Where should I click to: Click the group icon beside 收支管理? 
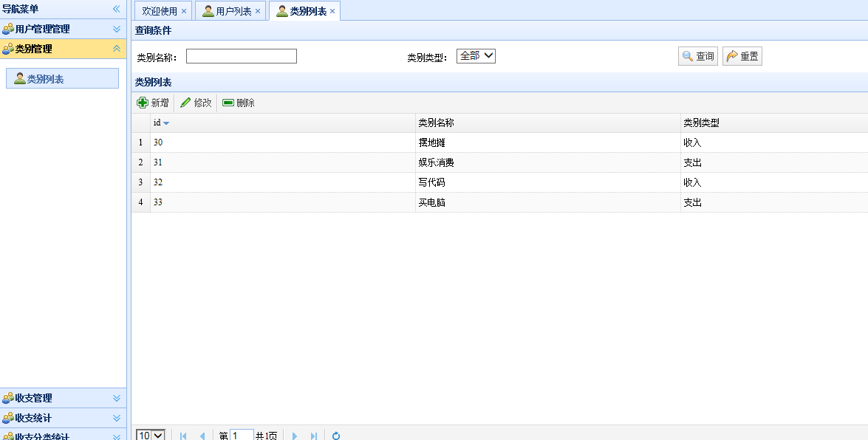click(x=7, y=398)
